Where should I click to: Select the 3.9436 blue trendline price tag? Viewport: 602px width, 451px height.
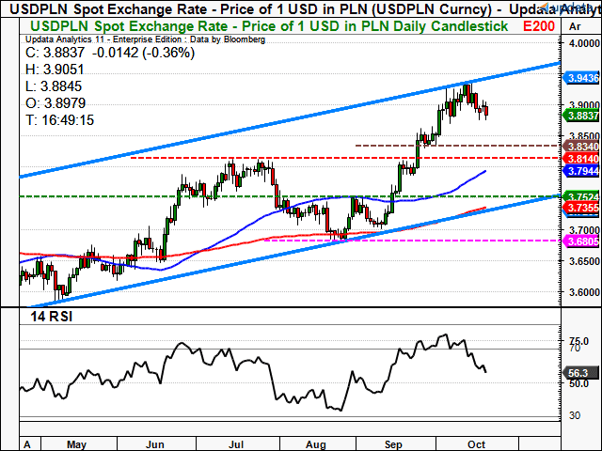tap(581, 78)
